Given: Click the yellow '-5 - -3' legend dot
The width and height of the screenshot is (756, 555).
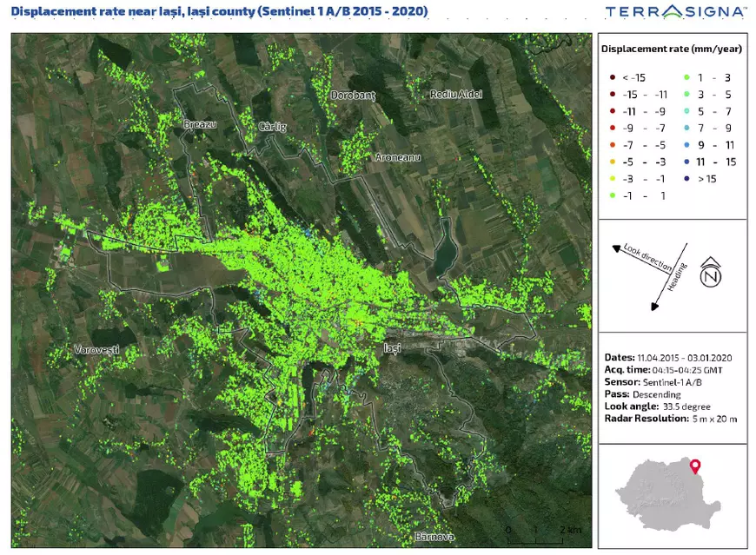Looking at the screenshot, I should (x=613, y=162).
